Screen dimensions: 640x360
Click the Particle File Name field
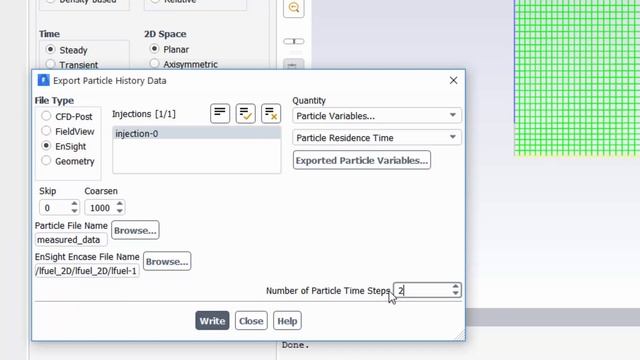(71, 240)
